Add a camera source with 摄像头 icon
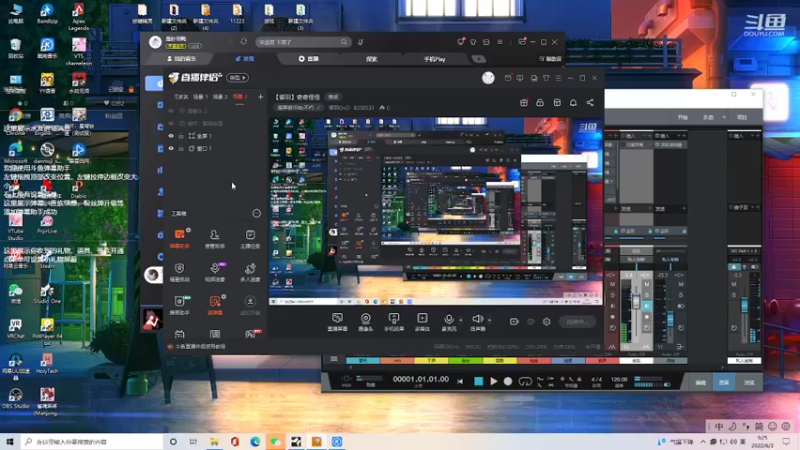 pos(365,322)
